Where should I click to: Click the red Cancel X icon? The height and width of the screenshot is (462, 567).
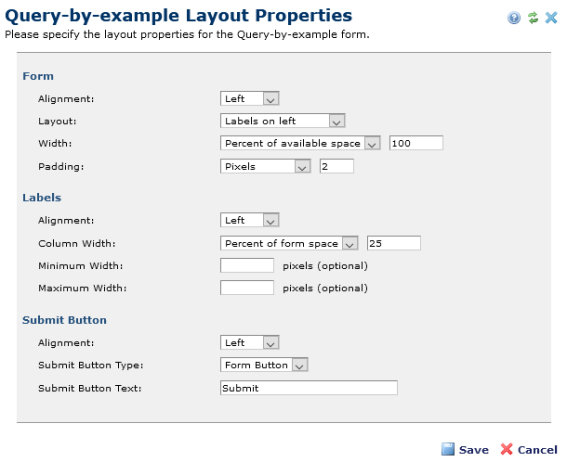pyautogui.click(x=507, y=449)
